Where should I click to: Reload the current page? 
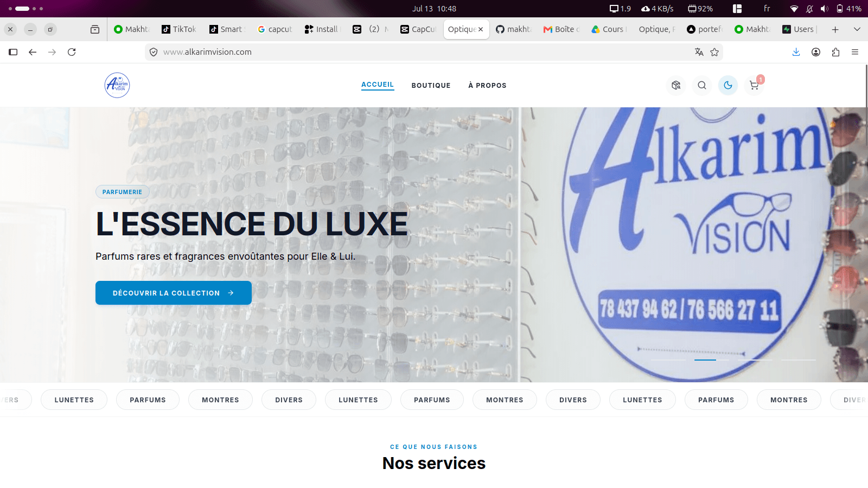(x=72, y=52)
